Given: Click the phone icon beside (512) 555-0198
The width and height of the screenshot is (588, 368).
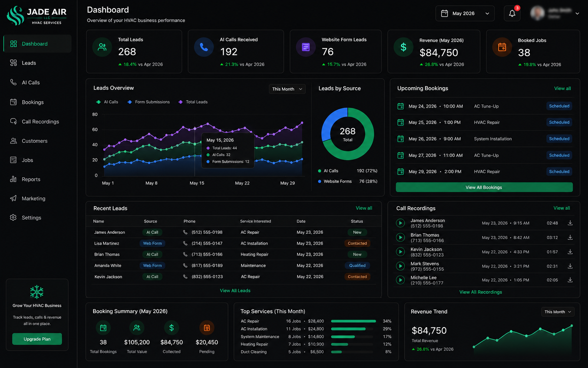Looking at the screenshot, I should click(185, 232).
